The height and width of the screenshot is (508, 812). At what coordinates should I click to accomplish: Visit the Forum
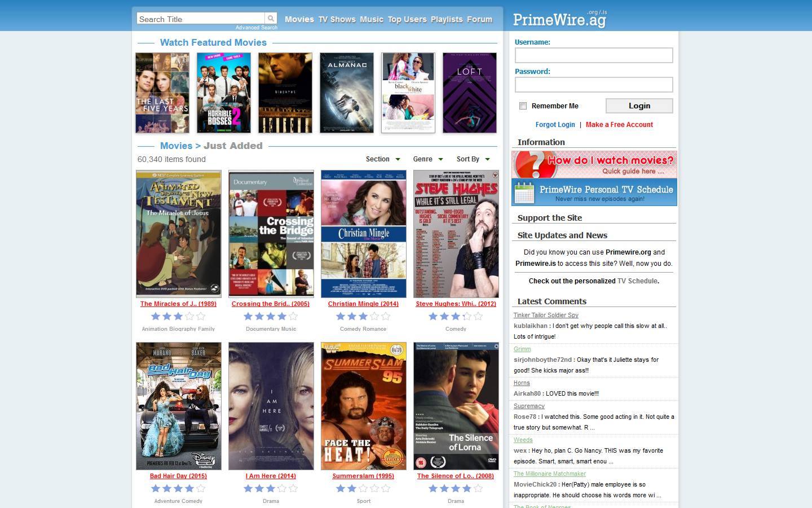click(x=480, y=19)
